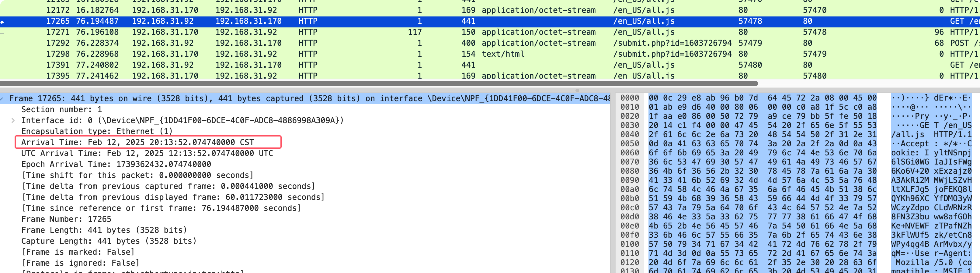
Task: Click ASCII text 'ookie: I yltNSnpj'
Action: (x=931, y=153)
